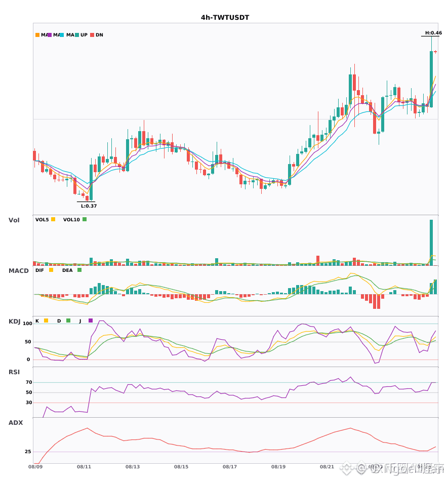Click the KDJ axis value 0
The width and height of the screenshot is (448, 481).
28,359
